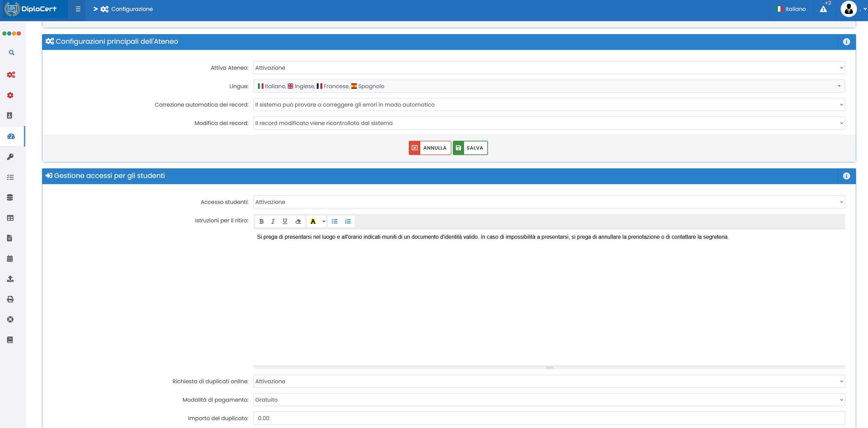Click the SALVA button
Image resolution: width=868 pixels, height=428 pixels.
tap(470, 148)
